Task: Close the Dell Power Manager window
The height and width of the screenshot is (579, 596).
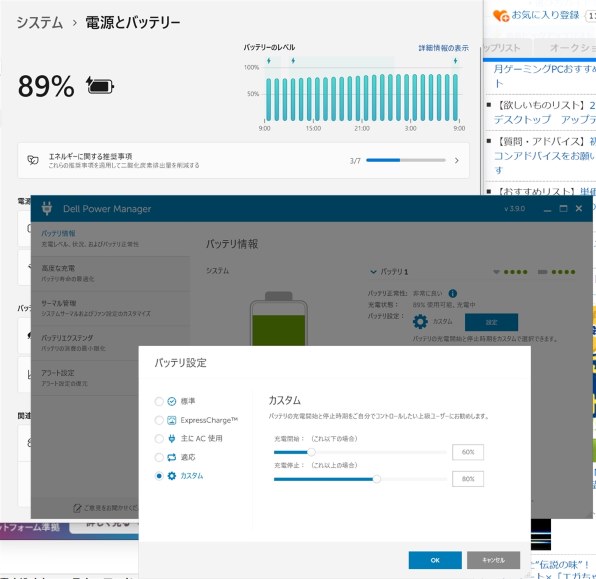Action: point(579,208)
